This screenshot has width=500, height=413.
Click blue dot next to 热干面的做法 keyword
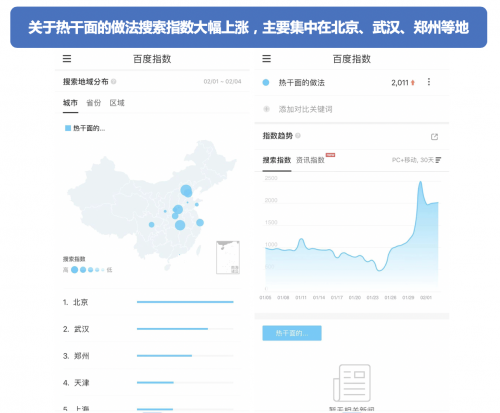tap(266, 82)
